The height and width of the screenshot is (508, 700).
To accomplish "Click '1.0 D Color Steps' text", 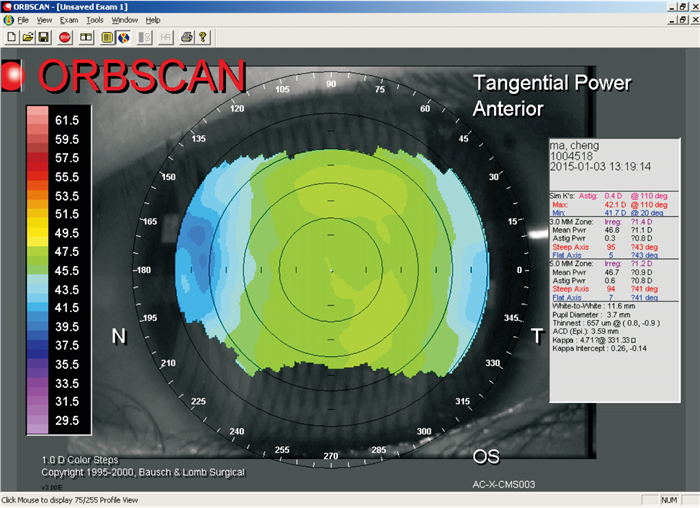I will 80,460.
